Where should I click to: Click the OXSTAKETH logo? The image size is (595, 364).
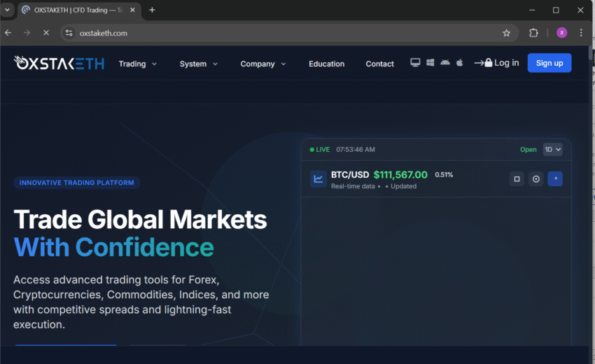click(59, 63)
